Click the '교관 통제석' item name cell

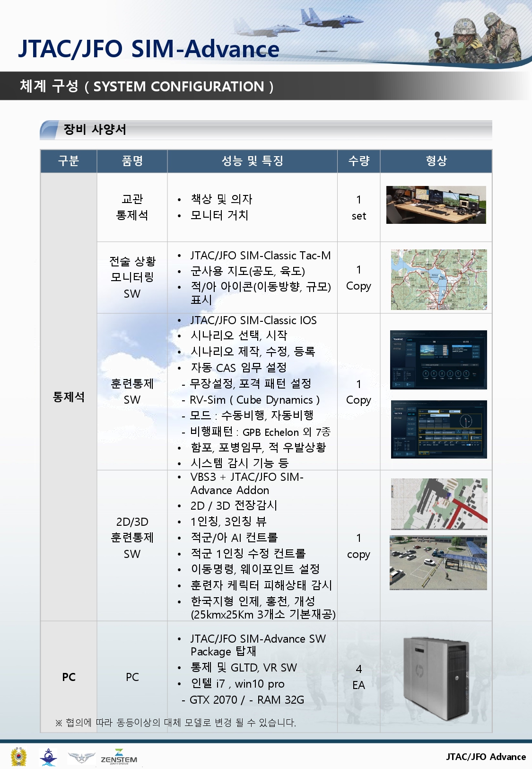[132, 207]
